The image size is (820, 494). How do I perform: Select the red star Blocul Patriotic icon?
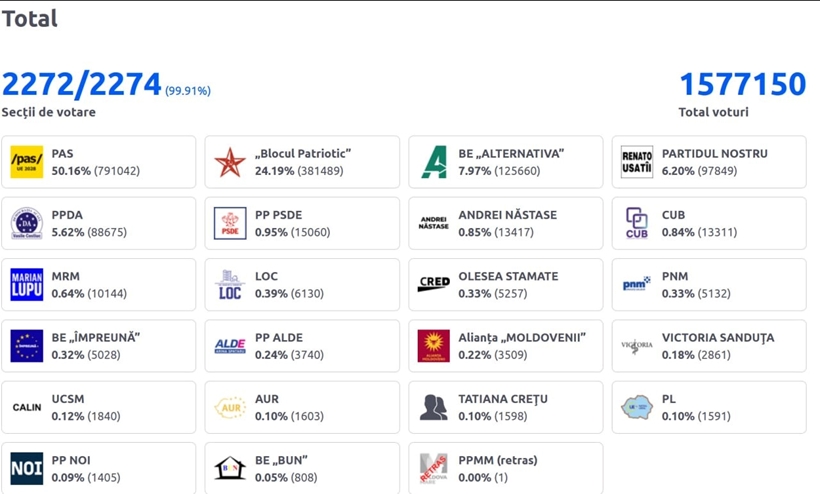coord(230,162)
